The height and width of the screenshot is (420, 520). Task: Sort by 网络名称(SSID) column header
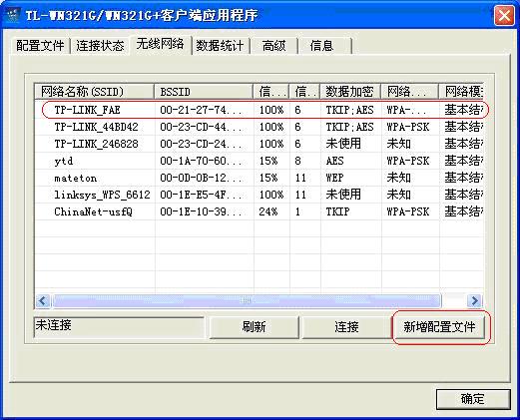pos(95,92)
